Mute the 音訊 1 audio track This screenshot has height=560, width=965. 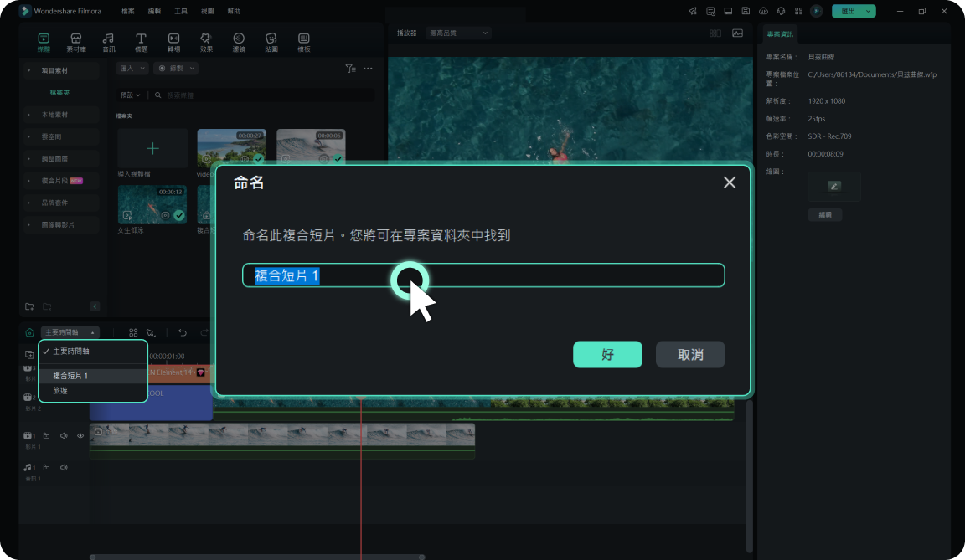coord(64,468)
